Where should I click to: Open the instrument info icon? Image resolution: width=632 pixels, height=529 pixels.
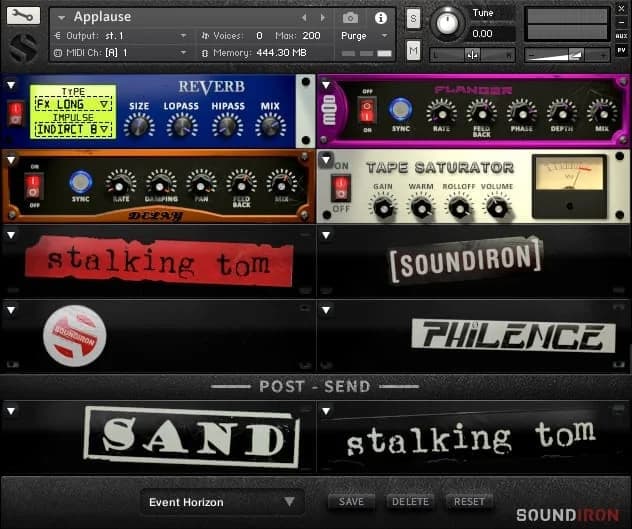[380, 18]
